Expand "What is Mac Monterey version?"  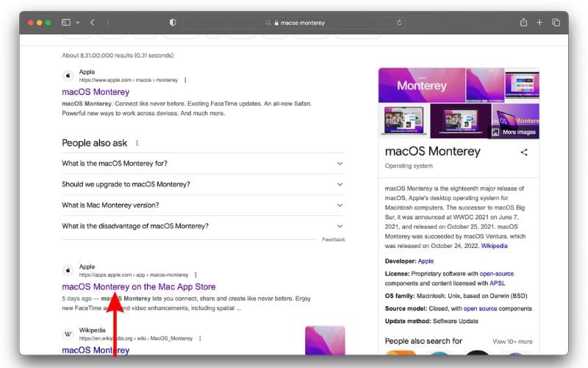pyautogui.click(x=340, y=205)
